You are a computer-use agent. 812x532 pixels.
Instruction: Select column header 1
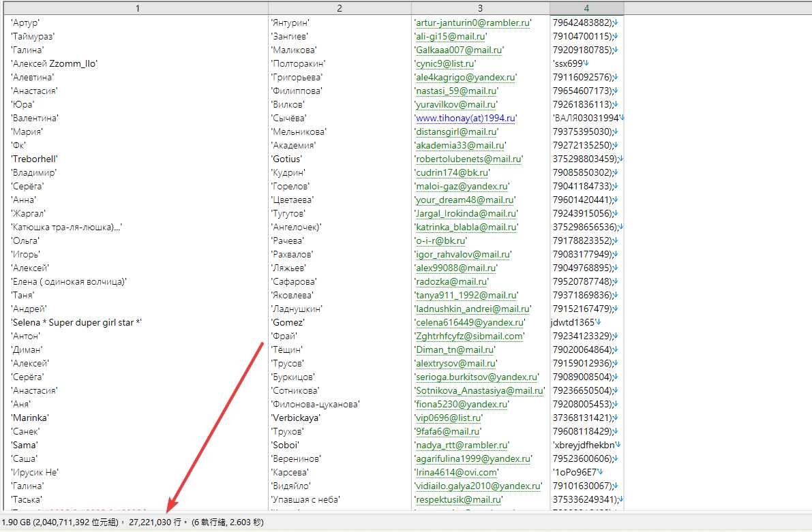pos(138,8)
